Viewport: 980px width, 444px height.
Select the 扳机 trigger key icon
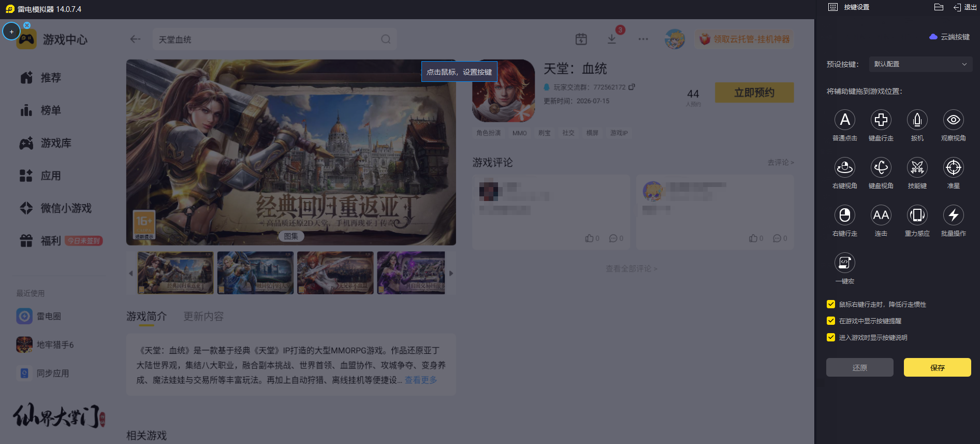pos(917,120)
